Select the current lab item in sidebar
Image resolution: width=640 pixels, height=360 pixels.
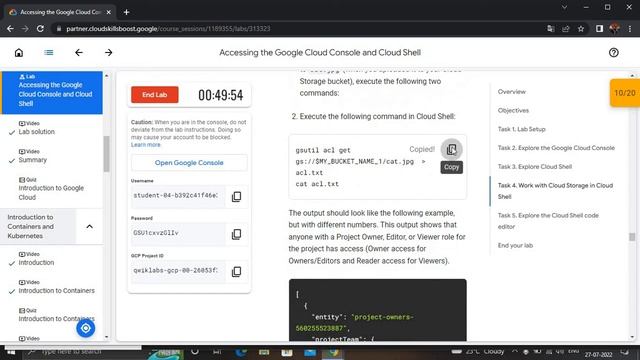(x=52, y=93)
